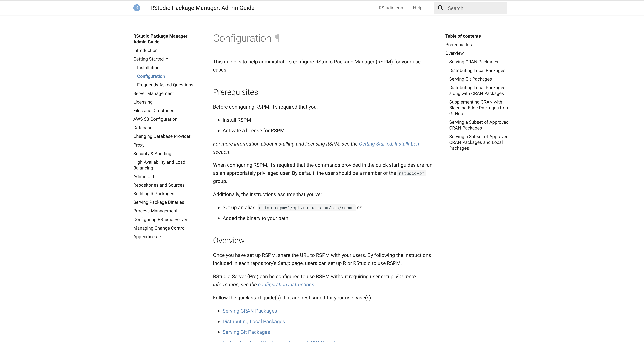Follow the configuration instructions link

tap(286, 284)
